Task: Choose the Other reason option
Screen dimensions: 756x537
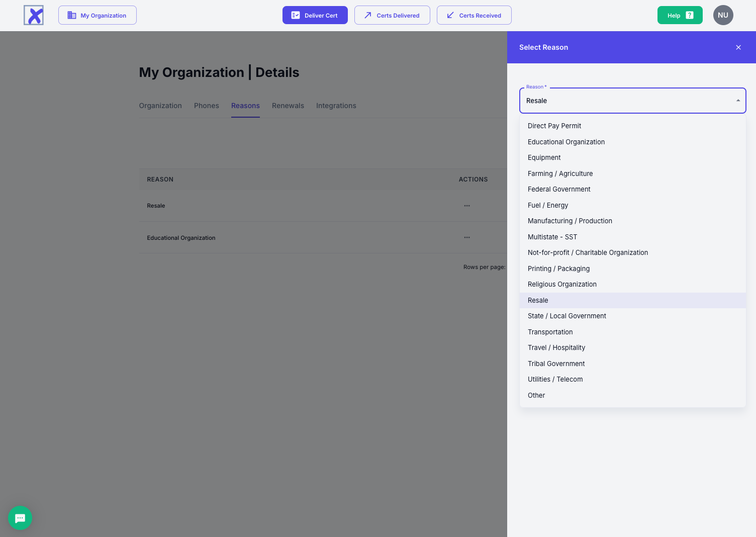Action: [x=536, y=395]
